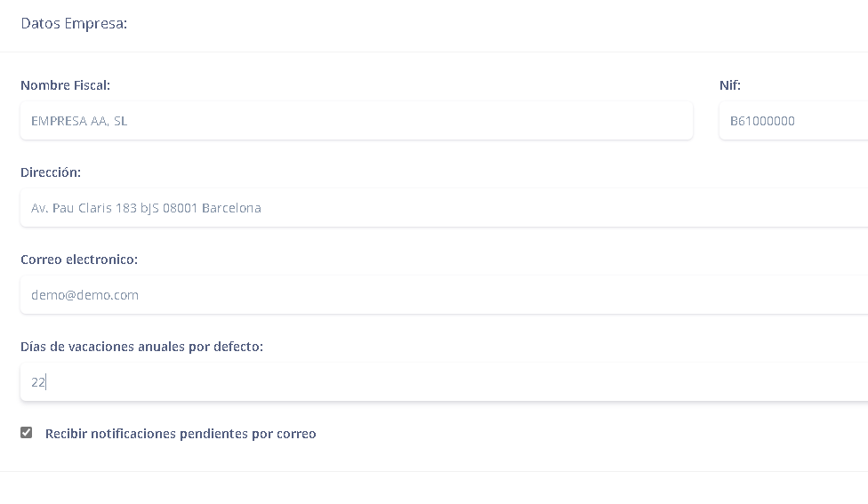Click the Dirección label

[x=51, y=172]
